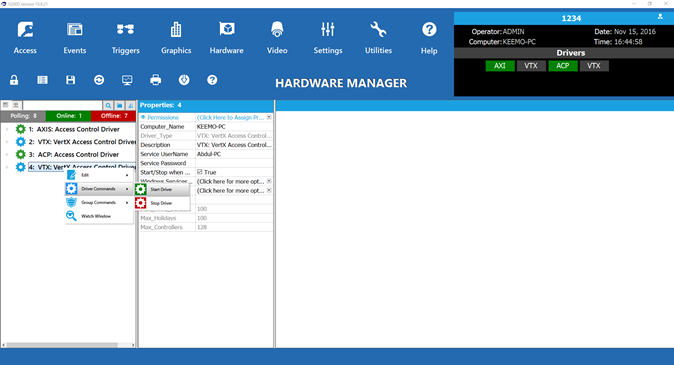Open the Utilities module
Screen dimensions: 674x365
click(x=378, y=38)
